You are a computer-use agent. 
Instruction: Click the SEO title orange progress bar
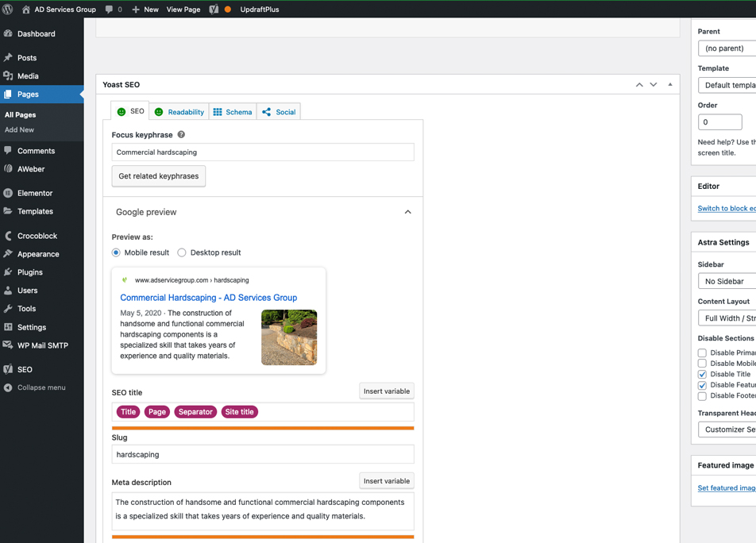pyautogui.click(x=263, y=428)
